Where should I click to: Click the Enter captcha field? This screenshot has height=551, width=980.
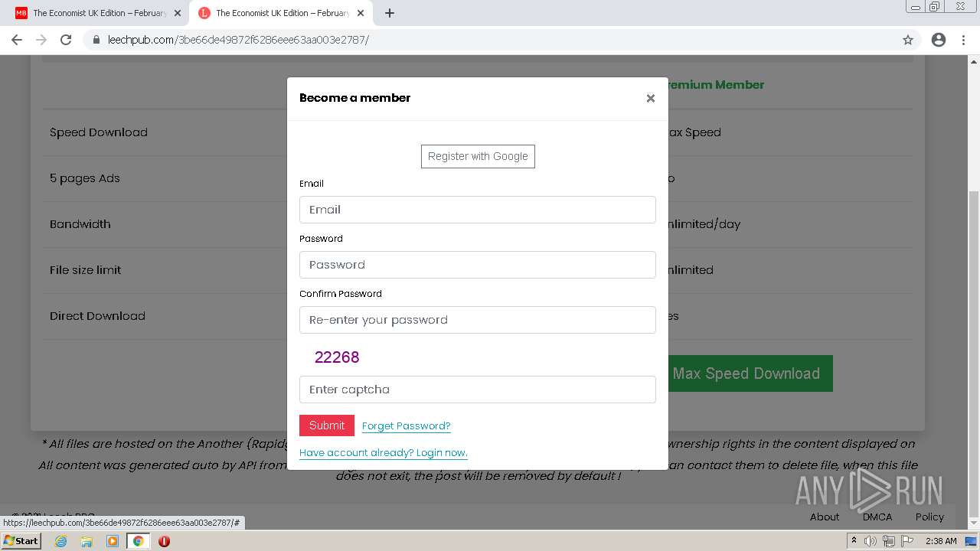point(478,390)
